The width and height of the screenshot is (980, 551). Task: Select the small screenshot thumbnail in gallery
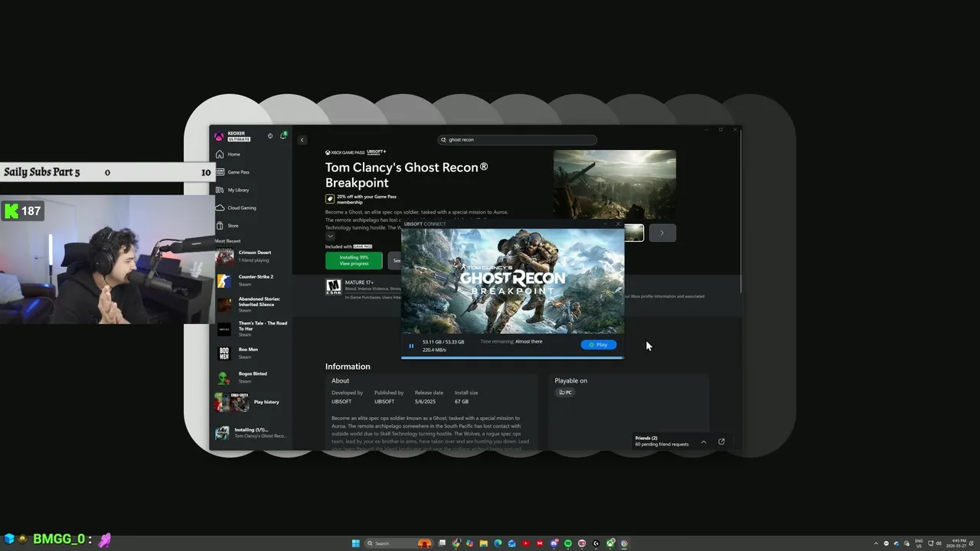(x=635, y=233)
